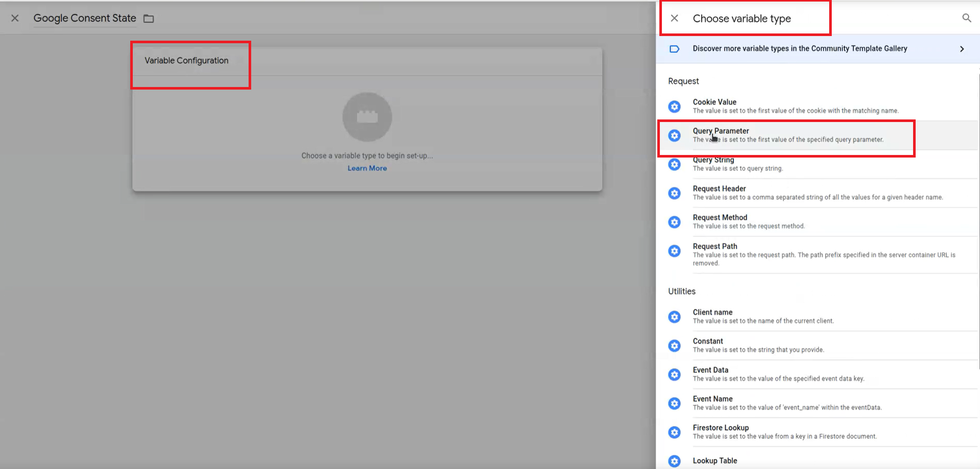Choose Event Data utility variable
Screen dimensions: 980x469
click(x=818, y=374)
